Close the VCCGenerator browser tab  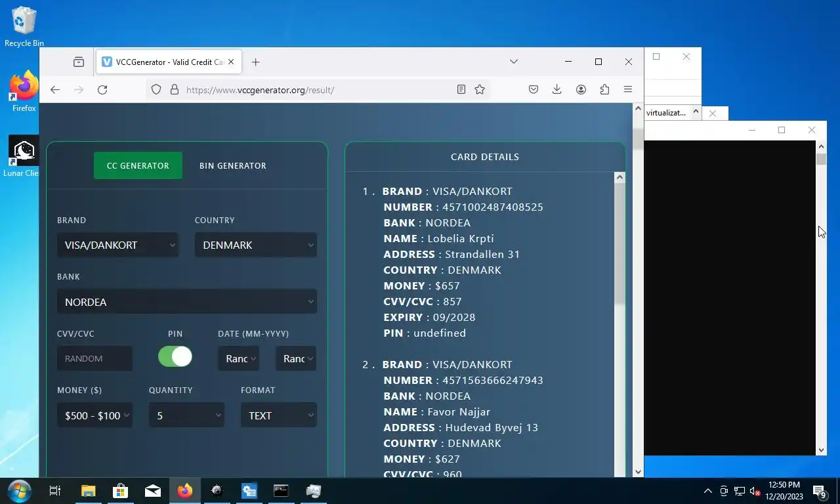point(231,62)
